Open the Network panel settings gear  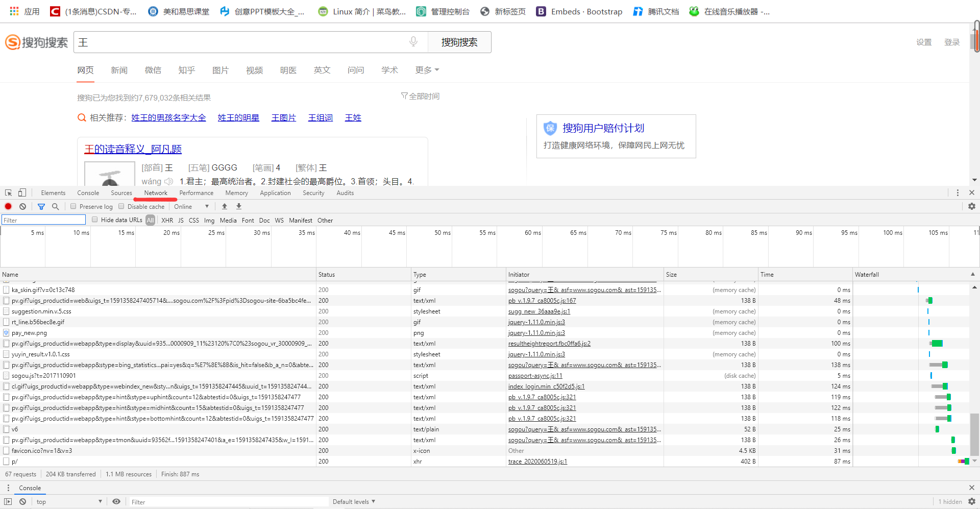click(972, 206)
